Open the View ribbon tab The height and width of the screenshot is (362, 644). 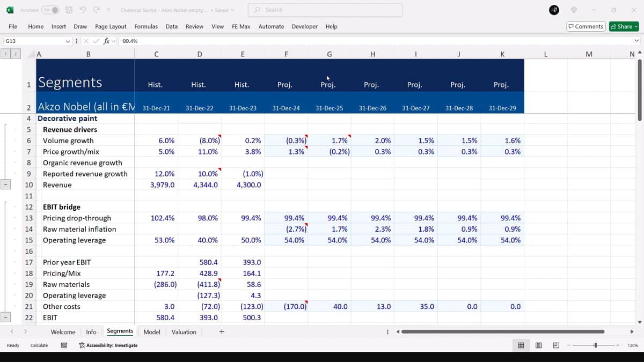pyautogui.click(x=218, y=26)
